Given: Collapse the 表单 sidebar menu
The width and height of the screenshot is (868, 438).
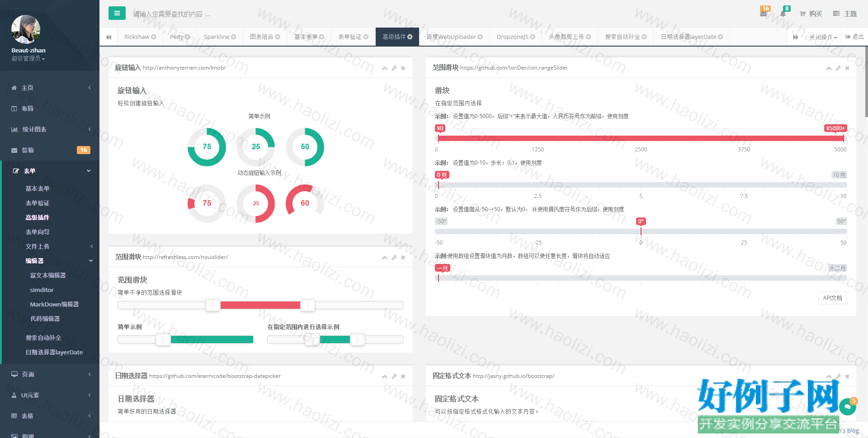Looking at the screenshot, I should (50, 171).
